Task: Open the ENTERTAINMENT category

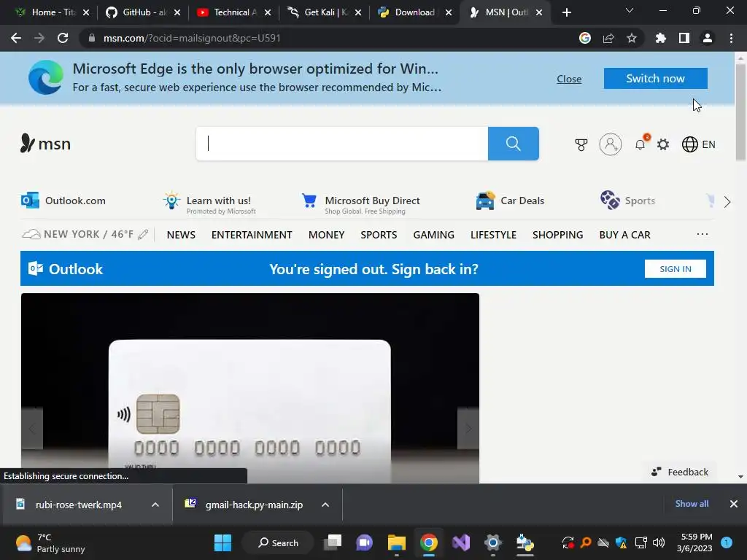Action: pos(252,235)
